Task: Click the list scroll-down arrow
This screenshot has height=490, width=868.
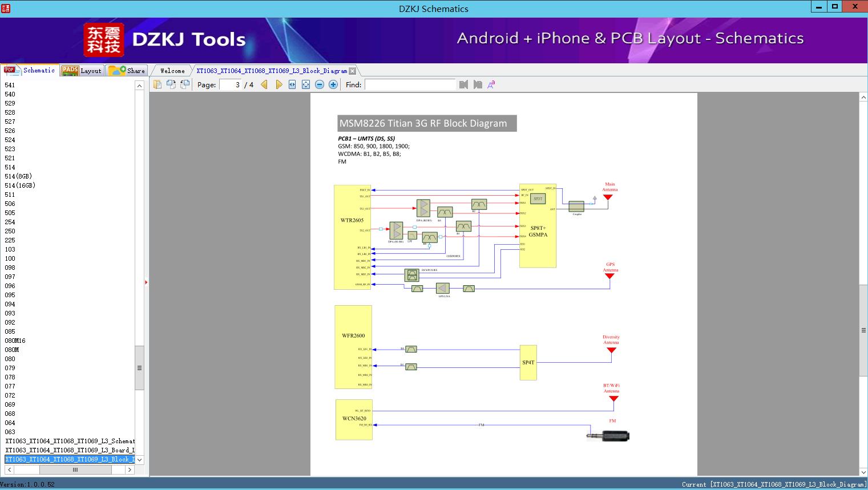Action: [x=139, y=460]
